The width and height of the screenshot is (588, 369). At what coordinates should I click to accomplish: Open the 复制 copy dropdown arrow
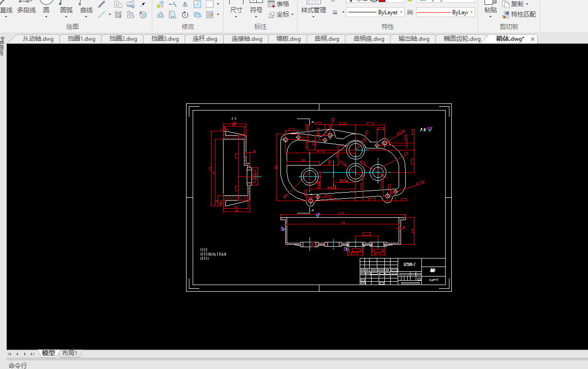[527, 4]
